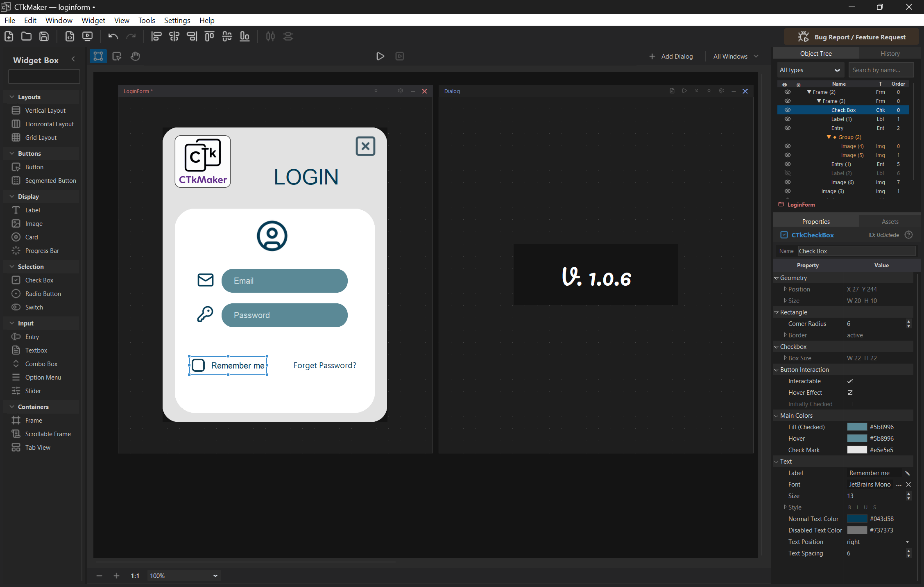Image resolution: width=924 pixels, height=587 pixels.
Task: Click the help question mark icon by ID
Action: 908,235
